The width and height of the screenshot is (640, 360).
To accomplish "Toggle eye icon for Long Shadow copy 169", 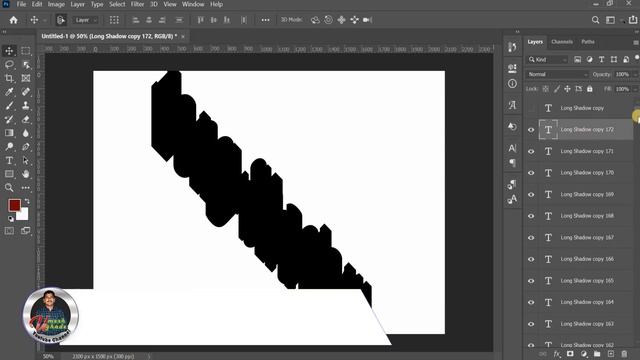I will [531, 195].
